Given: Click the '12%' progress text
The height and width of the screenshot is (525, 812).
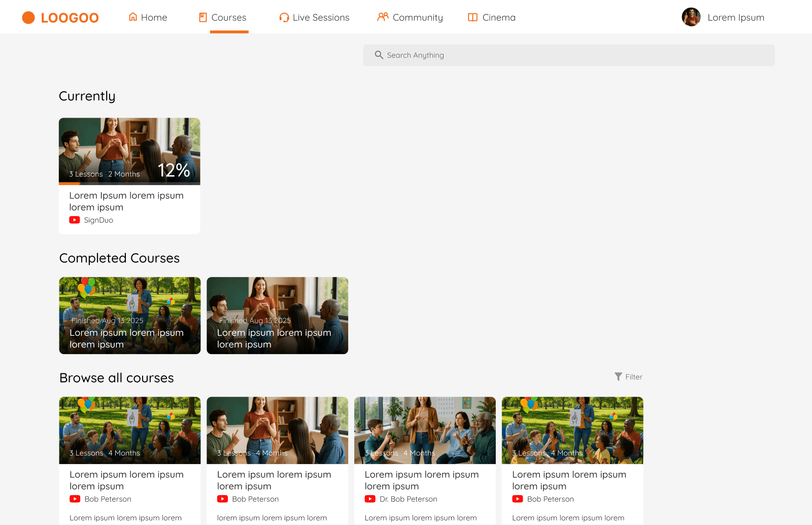Looking at the screenshot, I should 174,170.
